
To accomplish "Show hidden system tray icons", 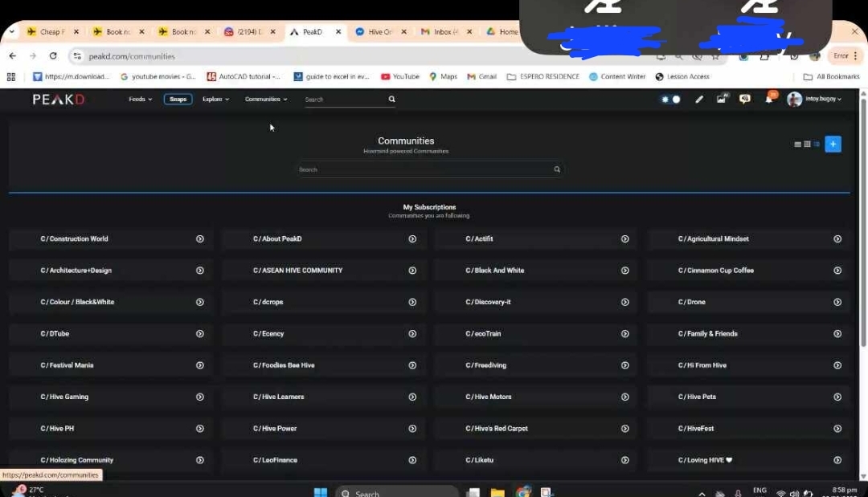I will click(x=702, y=493).
